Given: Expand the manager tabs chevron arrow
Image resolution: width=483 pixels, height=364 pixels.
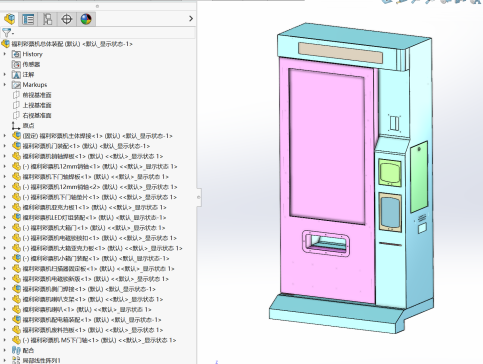Looking at the screenshot, I should [191, 19].
